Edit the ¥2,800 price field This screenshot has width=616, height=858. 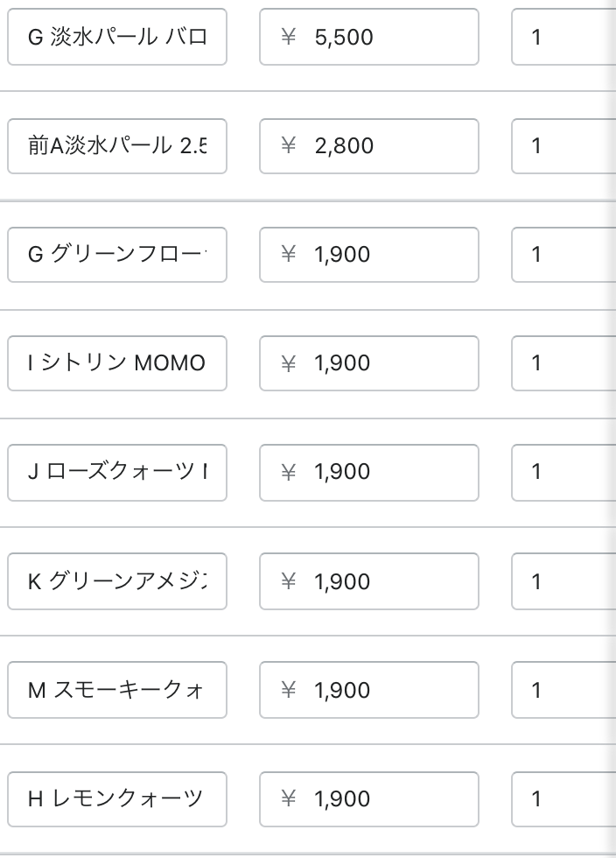(x=369, y=145)
